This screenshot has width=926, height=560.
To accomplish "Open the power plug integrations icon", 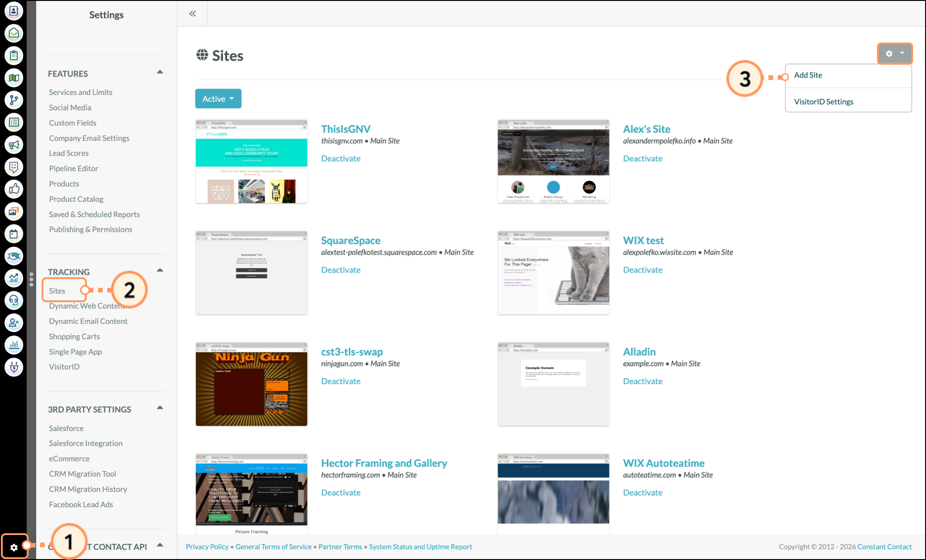I will click(x=14, y=367).
